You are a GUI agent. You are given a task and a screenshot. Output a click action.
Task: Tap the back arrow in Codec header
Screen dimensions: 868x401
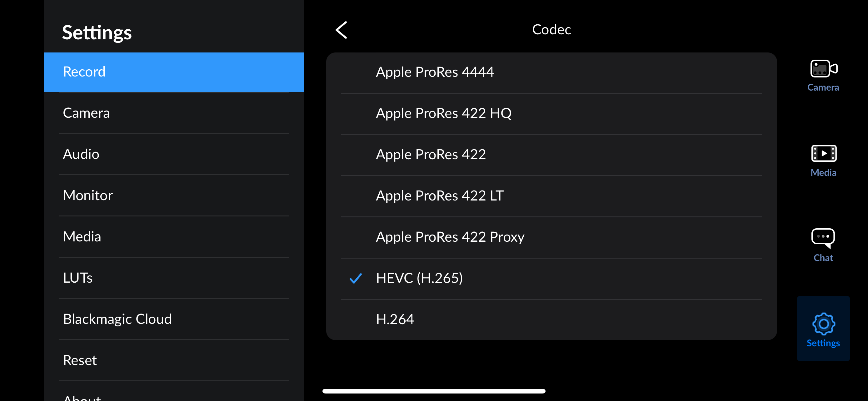[x=341, y=30]
